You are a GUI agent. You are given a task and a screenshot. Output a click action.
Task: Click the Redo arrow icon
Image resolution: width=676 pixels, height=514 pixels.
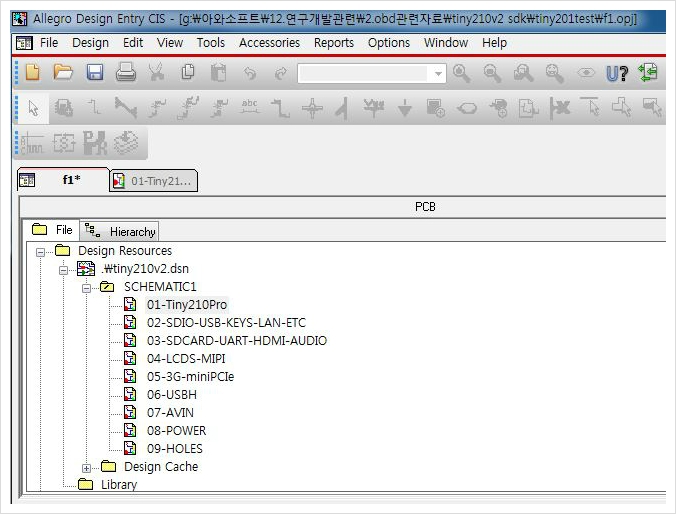(281, 73)
